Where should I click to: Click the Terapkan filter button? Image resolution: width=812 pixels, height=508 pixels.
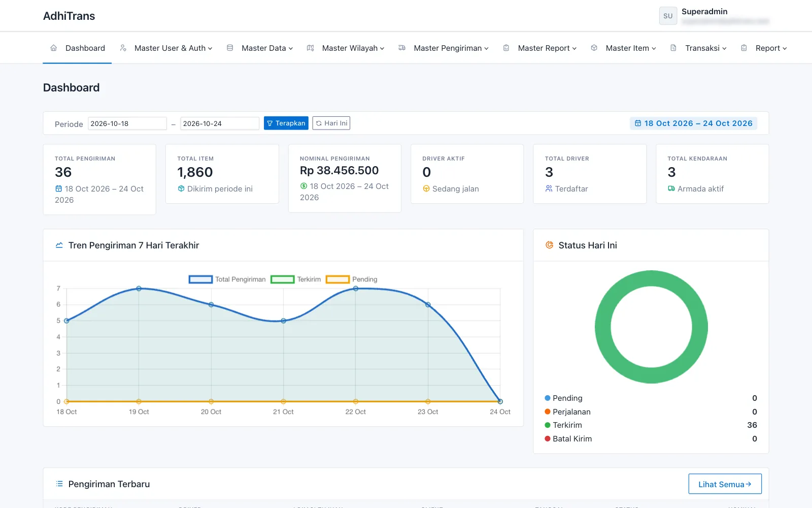[286, 123]
